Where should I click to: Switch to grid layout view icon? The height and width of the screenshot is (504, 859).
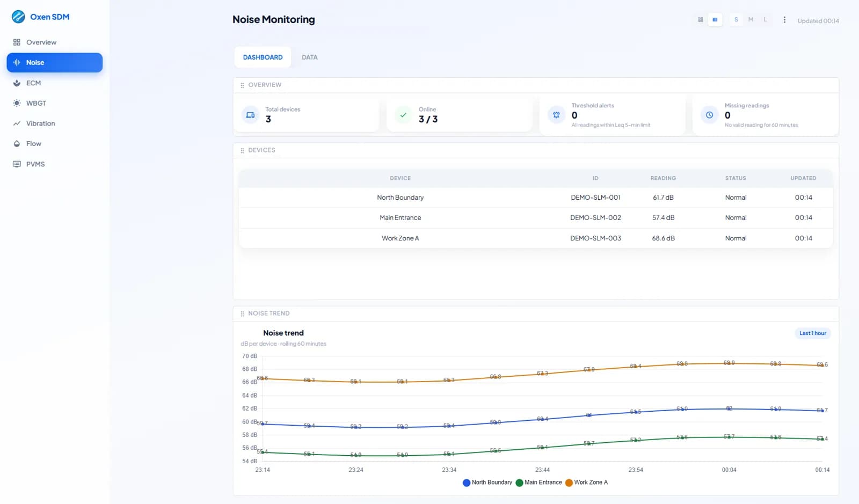click(700, 20)
